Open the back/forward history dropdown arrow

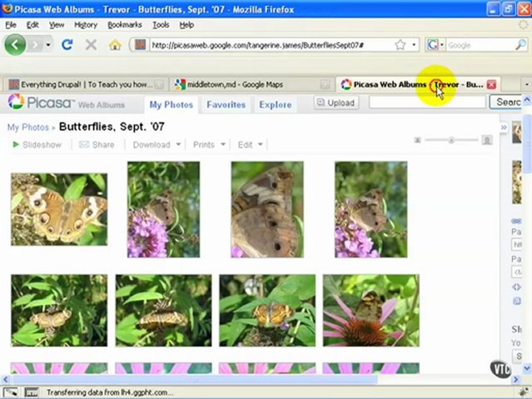point(48,45)
